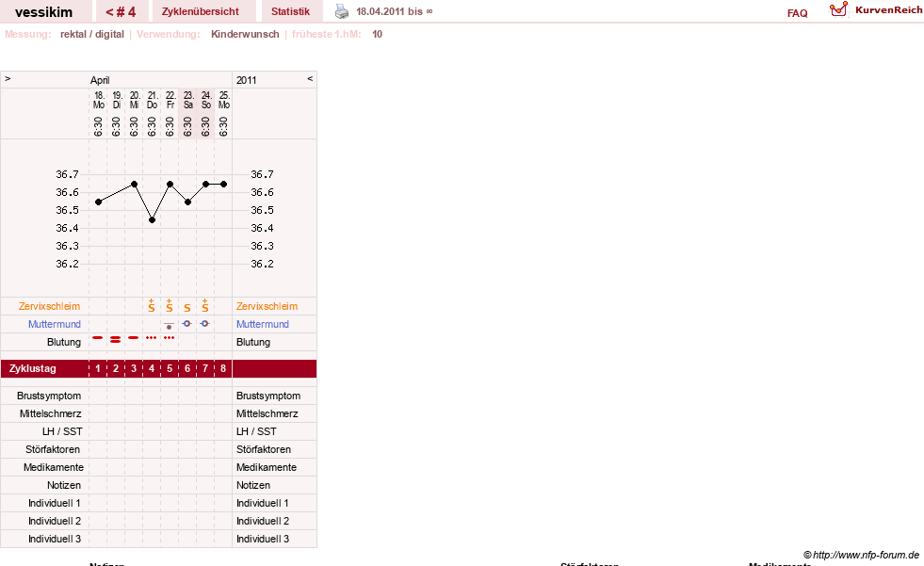
Task: Open the FAQ link
Action: [797, 13]
